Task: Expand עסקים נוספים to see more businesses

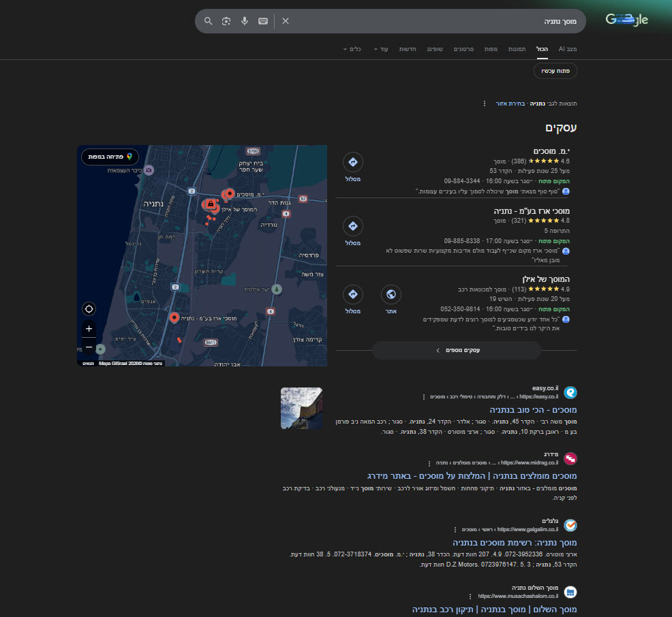Action: click(x=456, y=349)
